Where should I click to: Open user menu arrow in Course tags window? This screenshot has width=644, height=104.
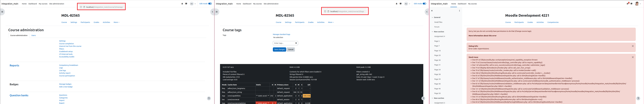pos(410,4)
